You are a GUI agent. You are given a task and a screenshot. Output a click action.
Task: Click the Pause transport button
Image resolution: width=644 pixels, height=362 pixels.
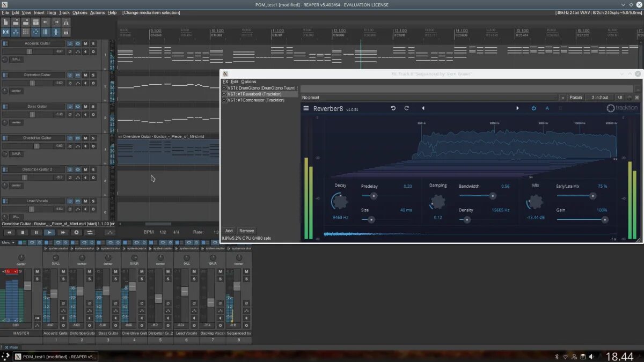(36, 232)
